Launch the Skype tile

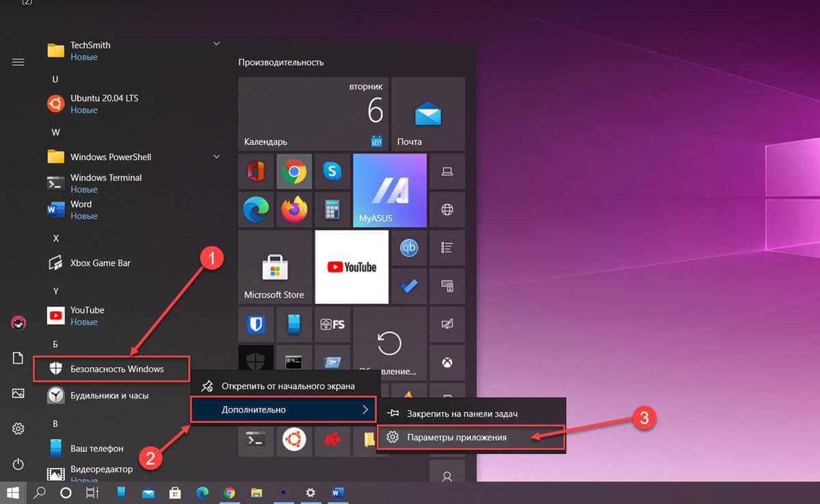pos(332,172)
